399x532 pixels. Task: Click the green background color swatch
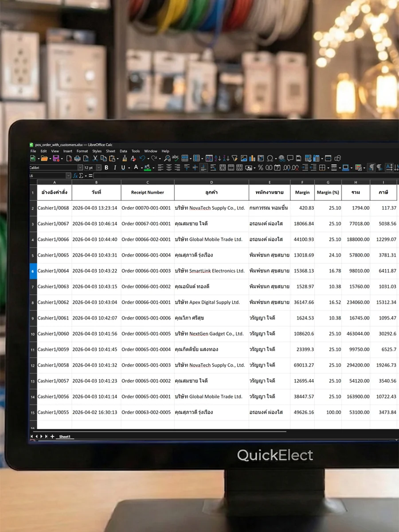coord(147,168)
